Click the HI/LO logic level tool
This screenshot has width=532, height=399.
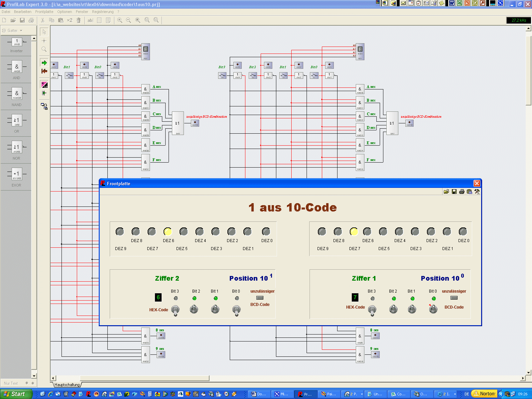click(x=44, y=85)
